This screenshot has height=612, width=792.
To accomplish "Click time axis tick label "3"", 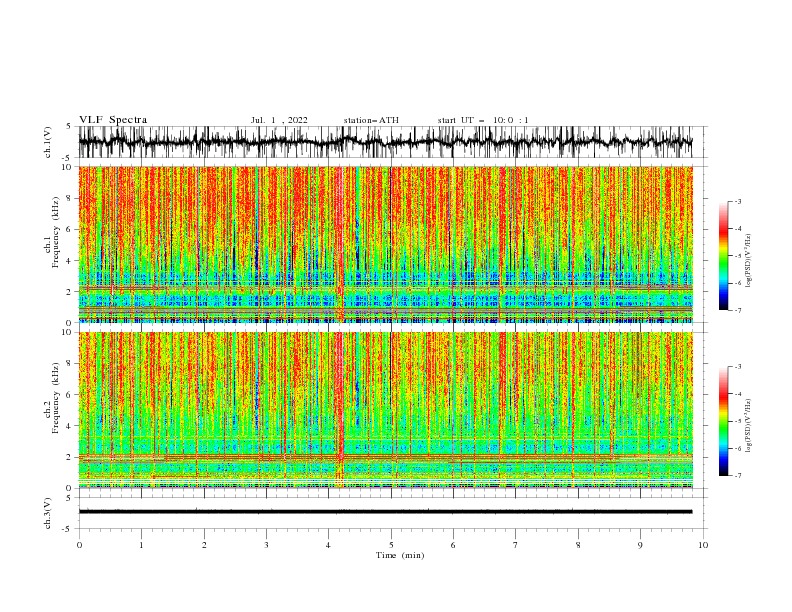I will (x=266, y=545).
